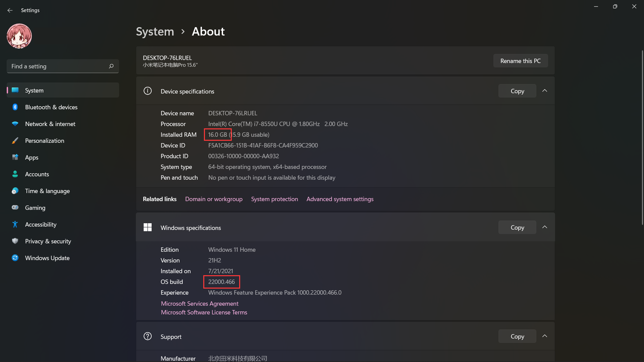Go to Network & internet
This screenshot has width=644, height=362.
pos(63,124)
